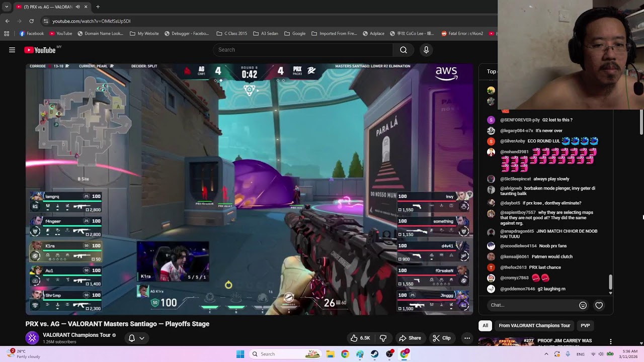Open the VALORANT Champions Tour channel avatar
Screen dimensions: 644x362
point(32,338)
